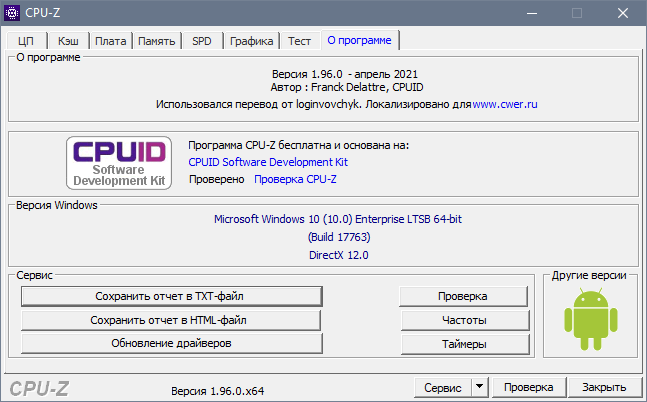Follow the www.cwer.ru link

pyautogui.click(x=505, y=104)
